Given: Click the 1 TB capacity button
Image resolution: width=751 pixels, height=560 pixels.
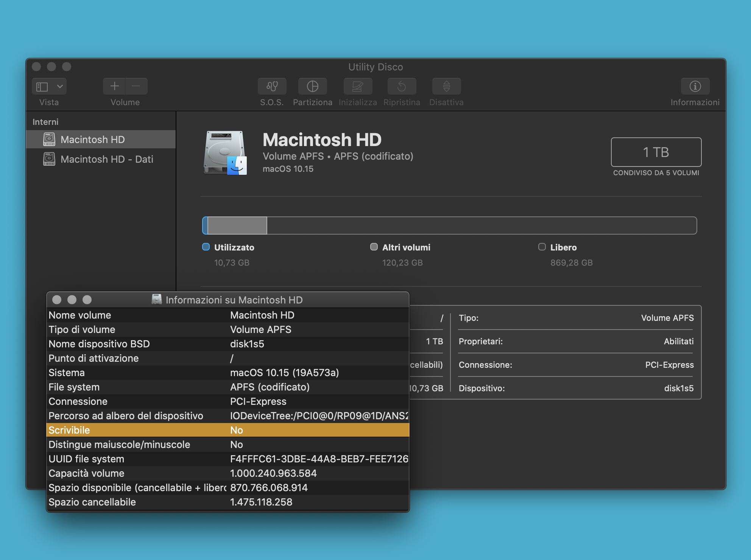Looking at the screenshot, I should [656, 152].
